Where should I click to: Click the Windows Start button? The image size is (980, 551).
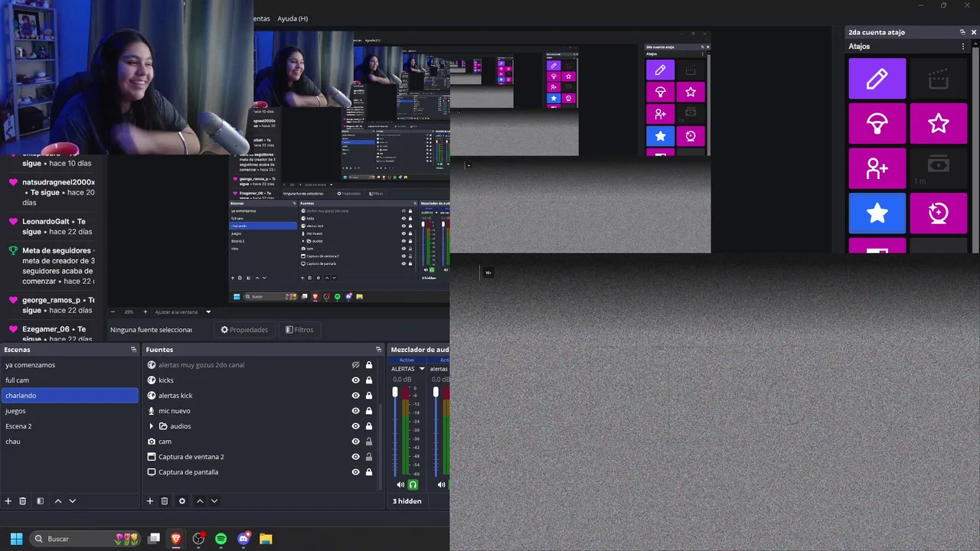click(x=16, y=539)
